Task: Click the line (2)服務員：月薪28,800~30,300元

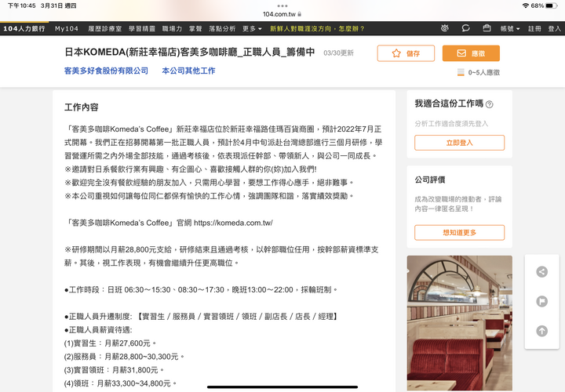Action: [x=124, y=357]
